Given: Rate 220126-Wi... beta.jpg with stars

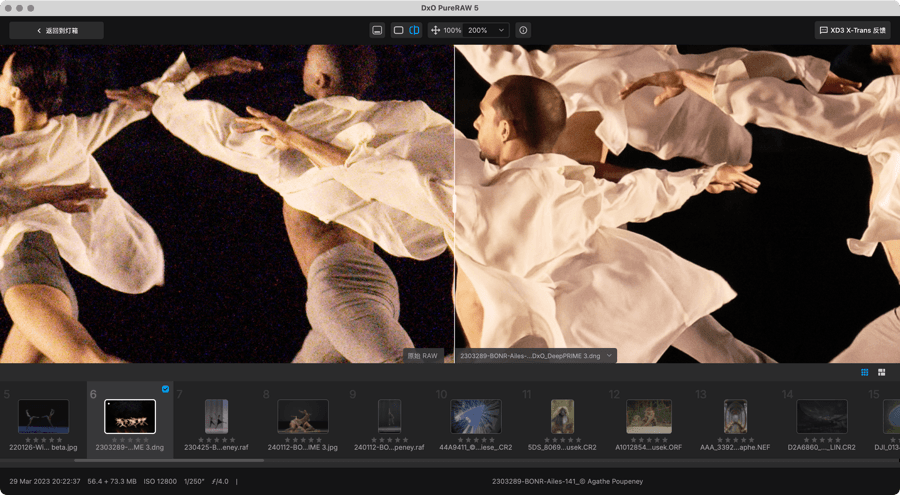Looking at the screenshot, I should click(x=44, y=440).
